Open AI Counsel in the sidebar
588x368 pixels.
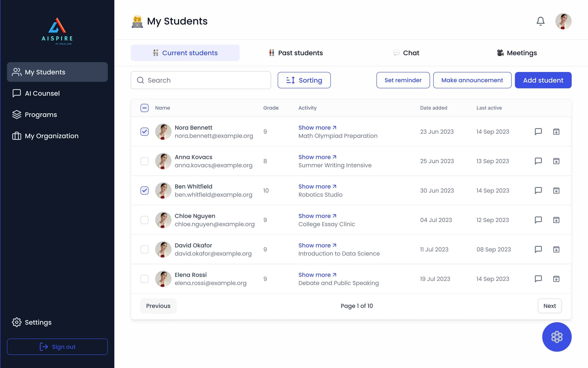(57, 93)
